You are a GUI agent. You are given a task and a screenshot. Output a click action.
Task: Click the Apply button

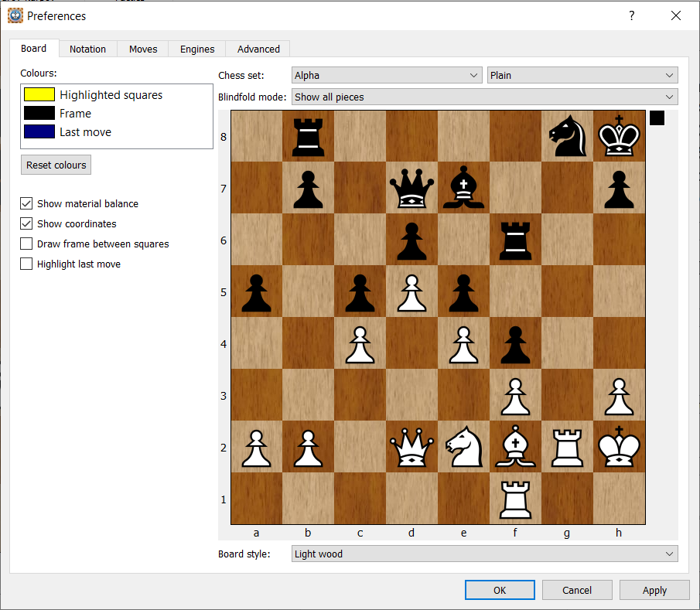(x=654, y=591)
